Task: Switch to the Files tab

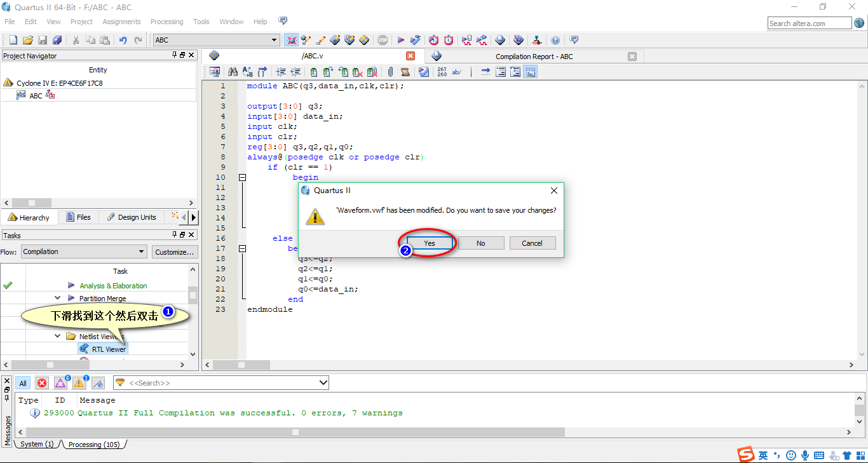Action: [x=78, y=217]
